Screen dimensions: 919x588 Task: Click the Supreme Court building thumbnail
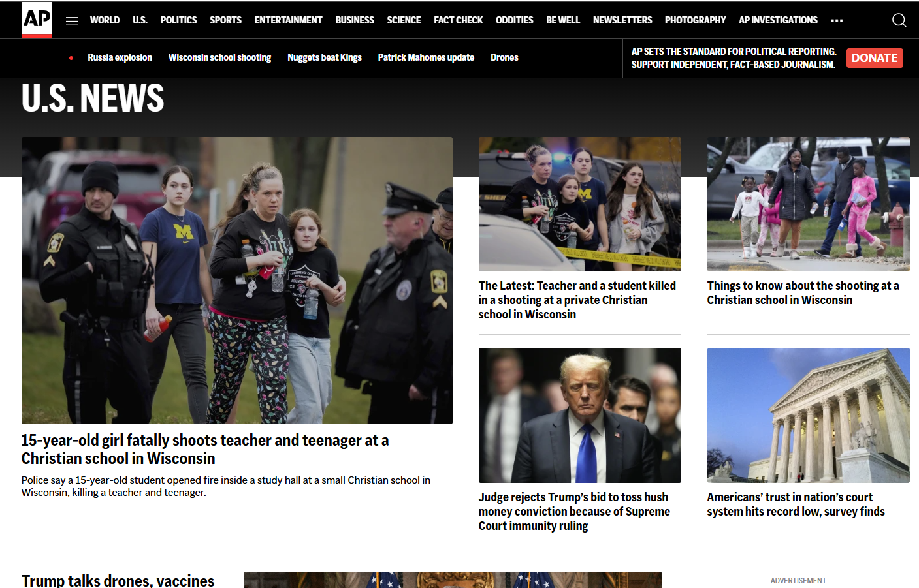[808, 415]
